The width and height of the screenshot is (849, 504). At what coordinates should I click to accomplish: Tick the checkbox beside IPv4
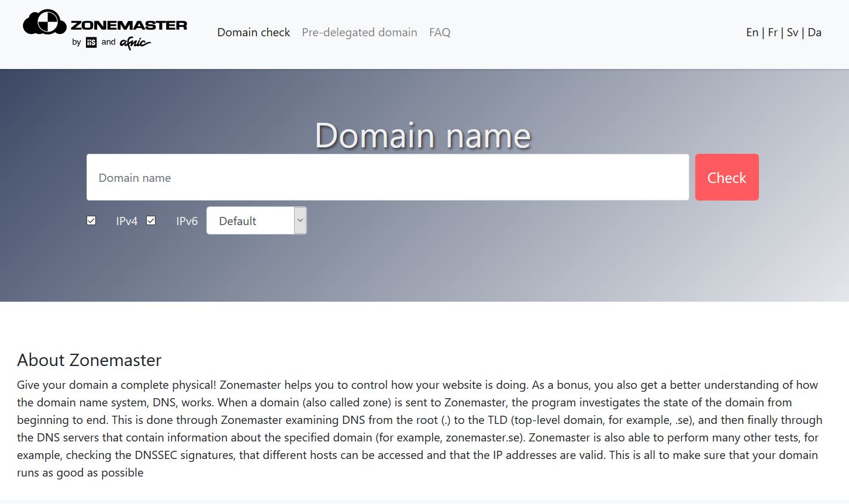[x=91, y=220]
